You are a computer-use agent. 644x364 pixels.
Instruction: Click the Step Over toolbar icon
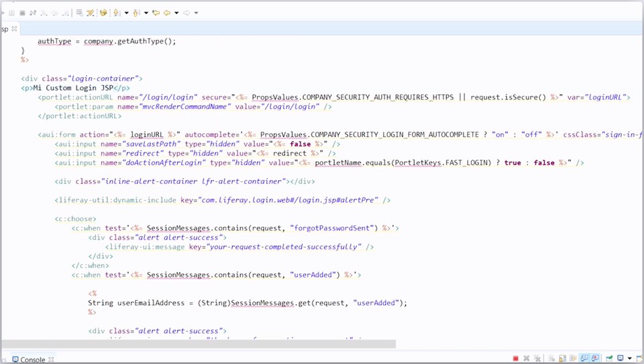[54, 13]
